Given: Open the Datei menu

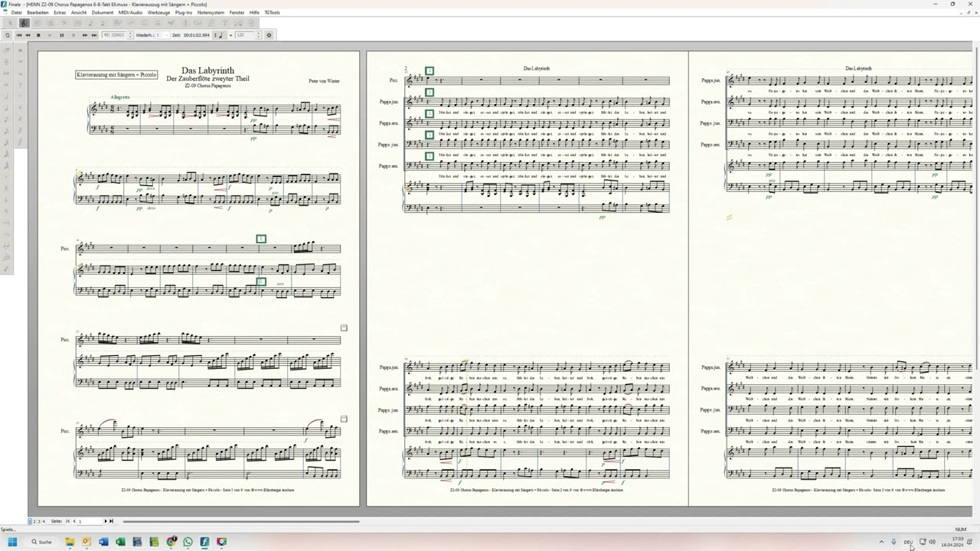Looking at the screenshot, I should coord(16,12).
